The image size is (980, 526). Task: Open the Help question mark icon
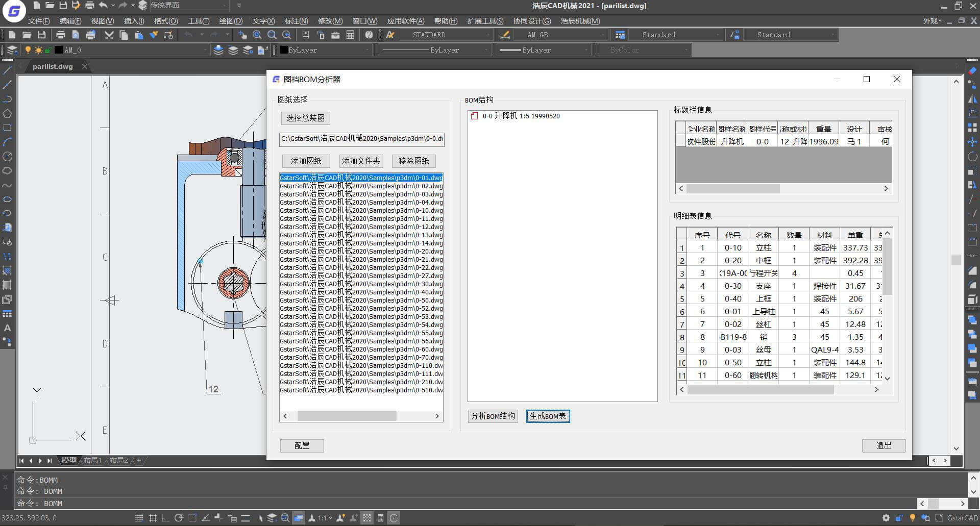tap(369, 35)
